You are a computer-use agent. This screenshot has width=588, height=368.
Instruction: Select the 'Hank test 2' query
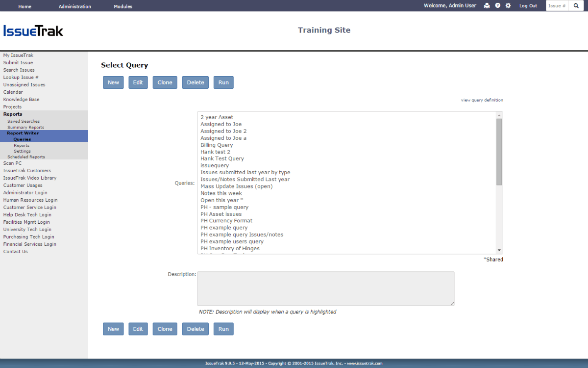[215, 152]
